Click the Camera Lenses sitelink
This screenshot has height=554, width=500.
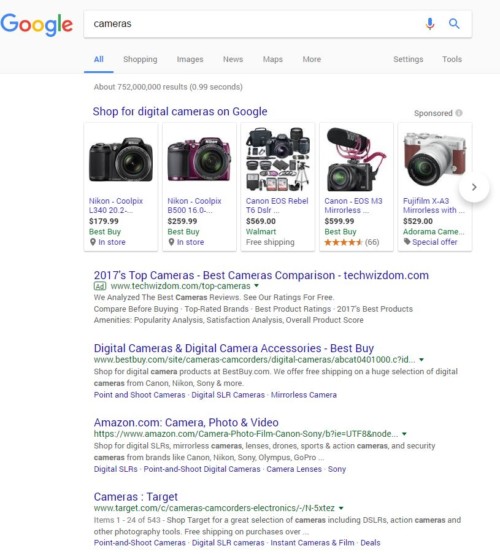click(x=294, y=469)
